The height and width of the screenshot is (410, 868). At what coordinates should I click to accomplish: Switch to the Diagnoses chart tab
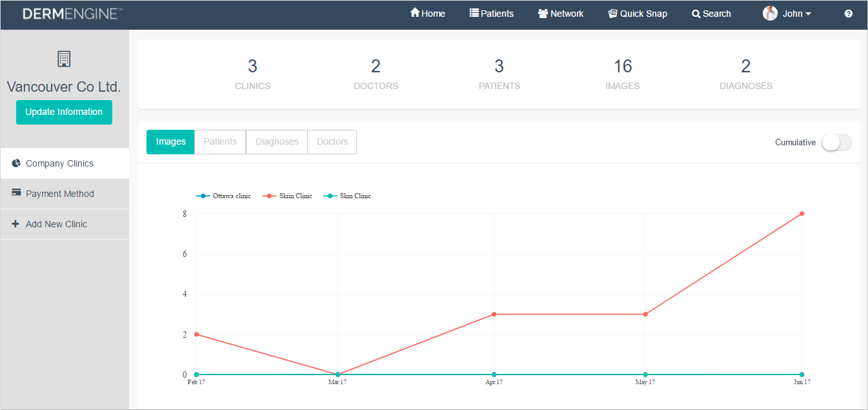[277, 142]
